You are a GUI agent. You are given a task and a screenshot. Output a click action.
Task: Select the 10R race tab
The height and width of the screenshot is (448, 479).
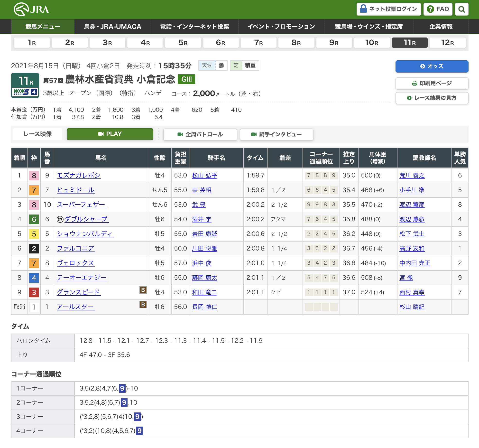(371, 43)
